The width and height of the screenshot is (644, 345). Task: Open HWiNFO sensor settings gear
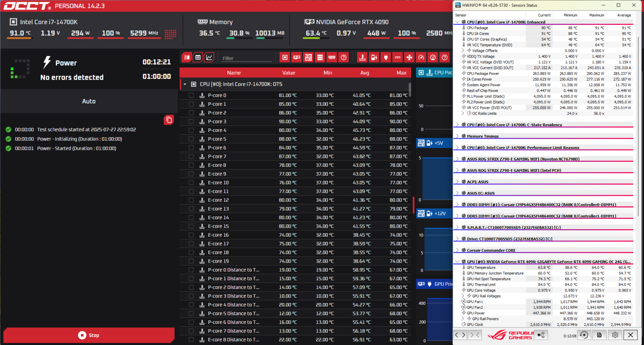point(615,335)
